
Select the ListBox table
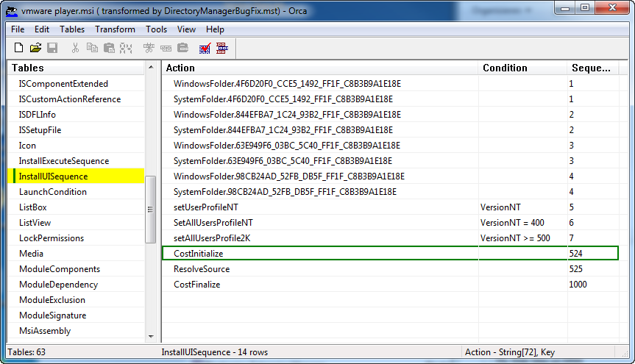tap(33, 207)
